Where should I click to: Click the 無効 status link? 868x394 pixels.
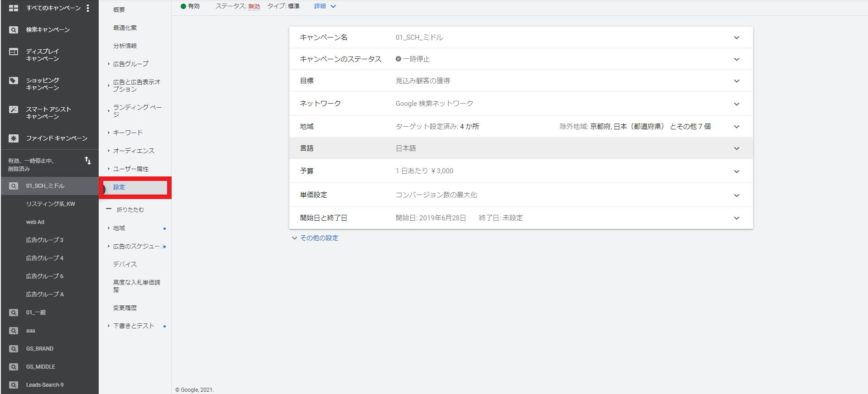pos(254,6)
